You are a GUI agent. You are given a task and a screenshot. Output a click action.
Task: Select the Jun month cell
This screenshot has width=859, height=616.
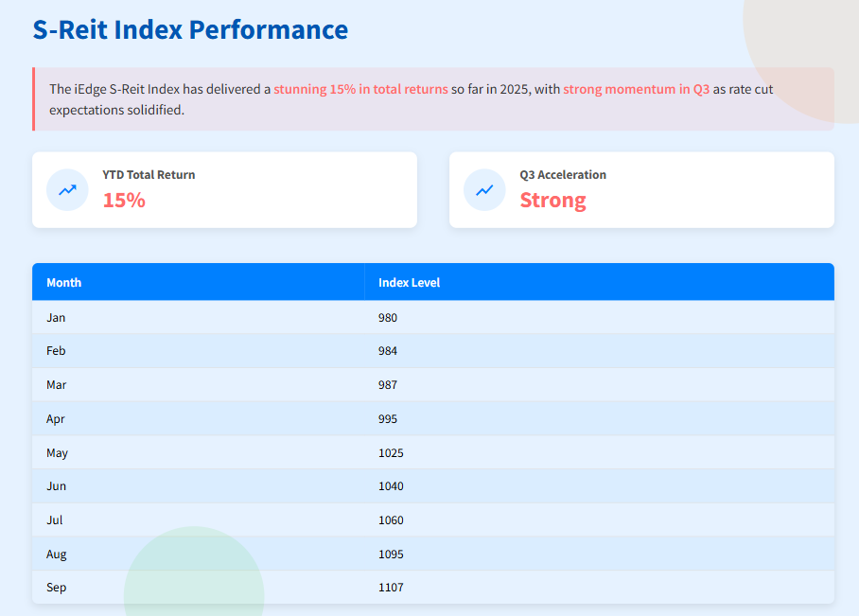(199, 486)
